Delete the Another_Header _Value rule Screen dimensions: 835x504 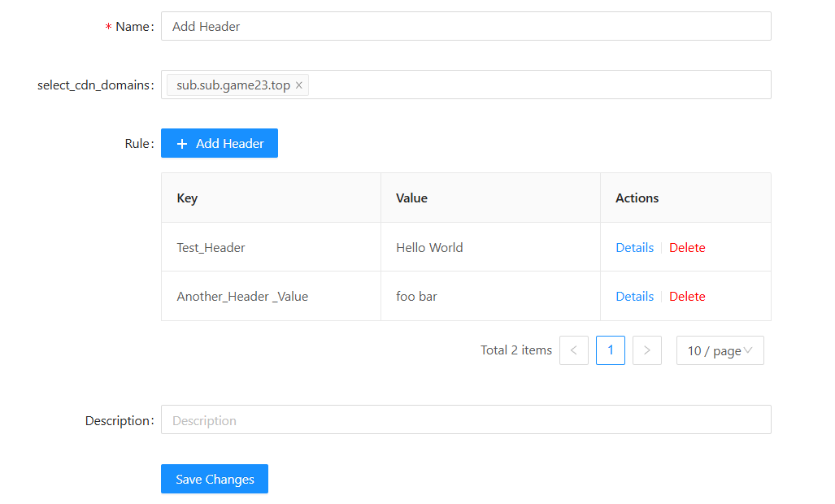tap(687, 297)
